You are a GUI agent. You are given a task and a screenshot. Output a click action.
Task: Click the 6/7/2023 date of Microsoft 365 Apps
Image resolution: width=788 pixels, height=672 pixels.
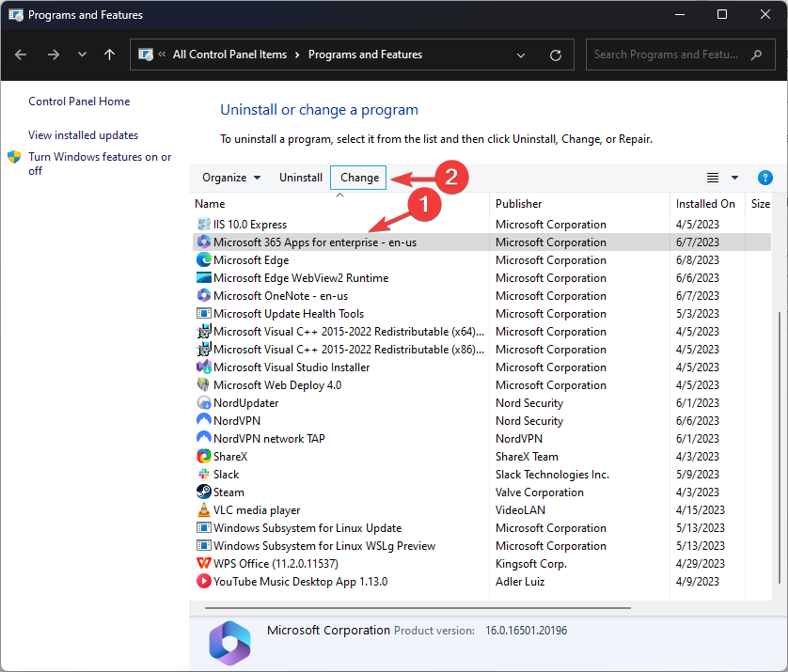[698, 242]
